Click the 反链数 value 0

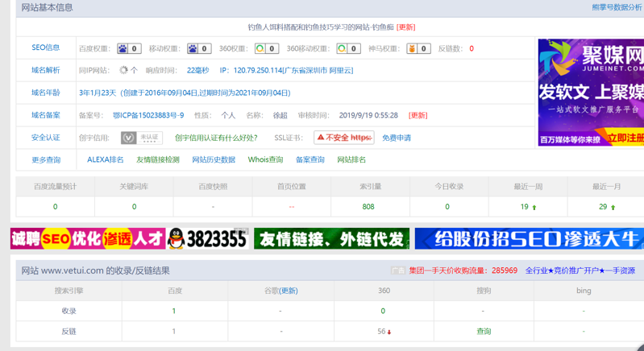[472, 49]
